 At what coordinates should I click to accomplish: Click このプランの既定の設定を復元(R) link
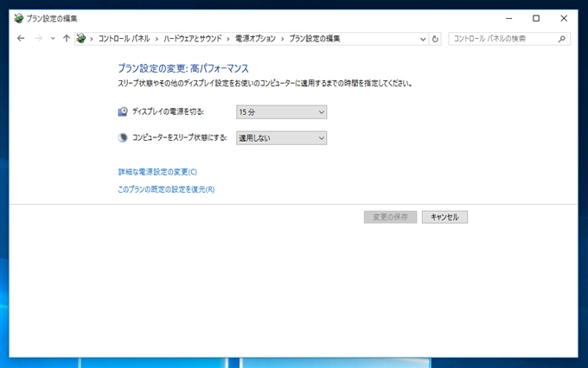(x=166, y=189)
